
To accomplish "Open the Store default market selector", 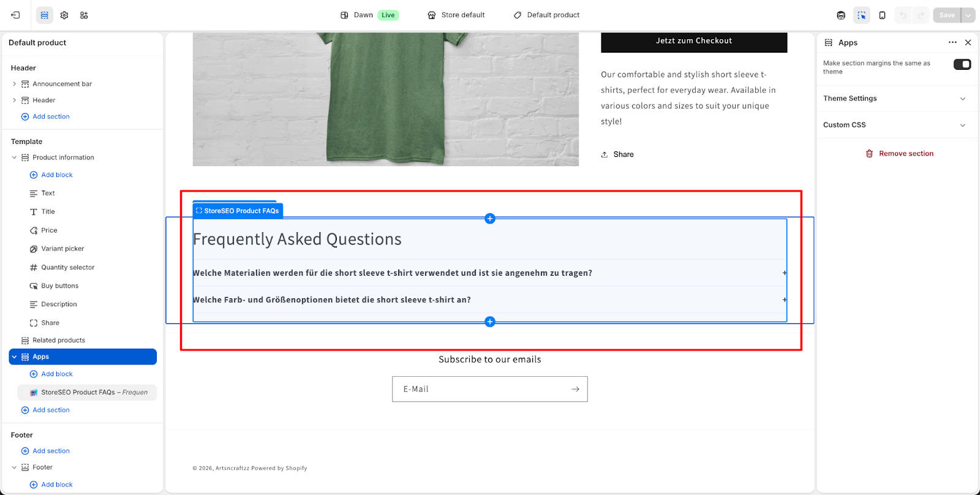I will point(456,15).
